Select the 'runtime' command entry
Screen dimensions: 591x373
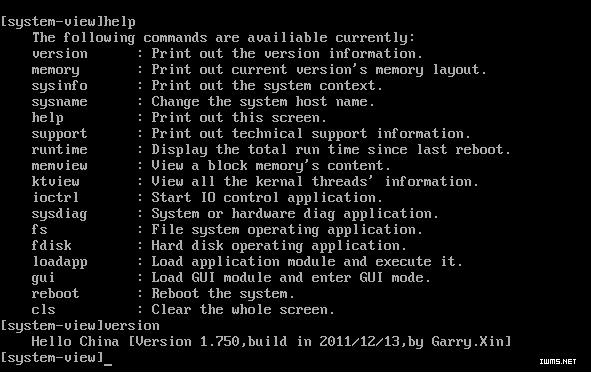[x=60, y=150]
